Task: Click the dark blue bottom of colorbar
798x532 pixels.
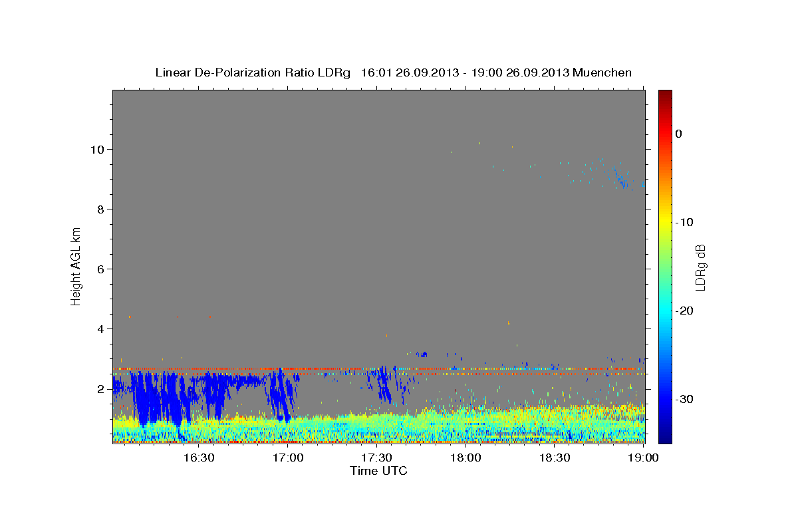Action: pos(665,438)
